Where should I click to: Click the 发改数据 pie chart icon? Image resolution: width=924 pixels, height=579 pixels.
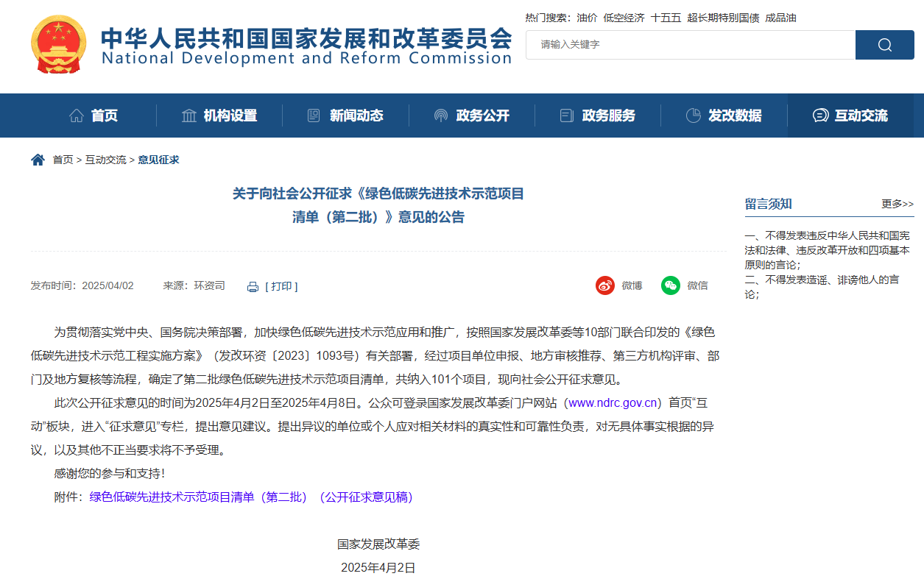pyautogui.click(x=693, y=116)
